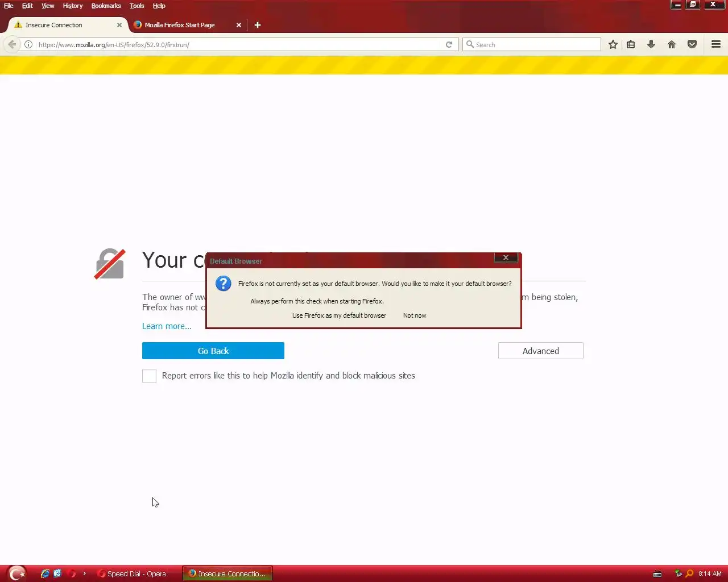Image resolution: width=728 pixels, height=582 pixels.
Task: Launch Opera from quick launch
Action: click(x=72, y=573)
